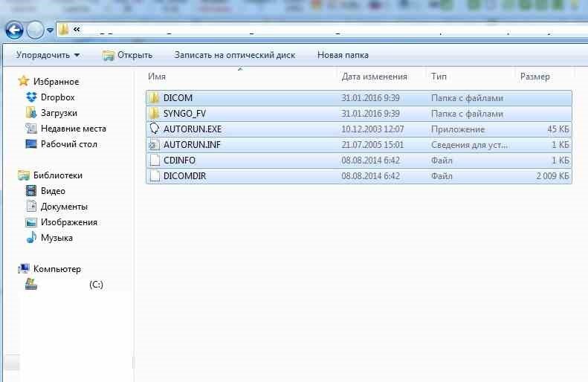The height and width of the screenshot is (382, 588).
Task: Select the SYNGO_FV folder name
Action: 184,114
